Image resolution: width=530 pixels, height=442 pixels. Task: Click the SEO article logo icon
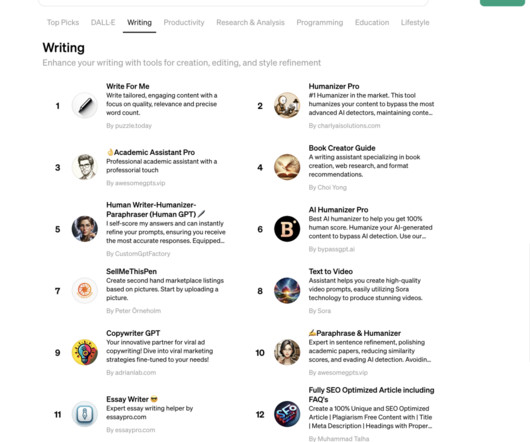[x=287, y=414]
